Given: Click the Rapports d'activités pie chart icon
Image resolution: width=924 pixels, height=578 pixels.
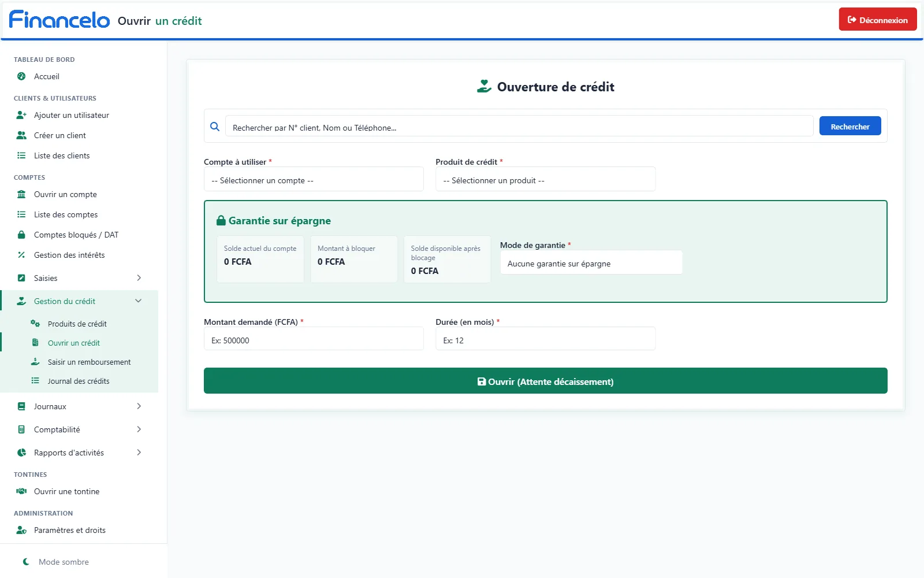Looking at the screenshot, I should click(x=21, y=453).
